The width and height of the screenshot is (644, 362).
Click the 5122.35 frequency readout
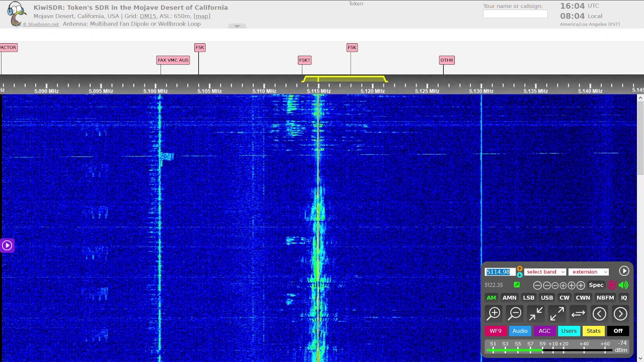494,285
